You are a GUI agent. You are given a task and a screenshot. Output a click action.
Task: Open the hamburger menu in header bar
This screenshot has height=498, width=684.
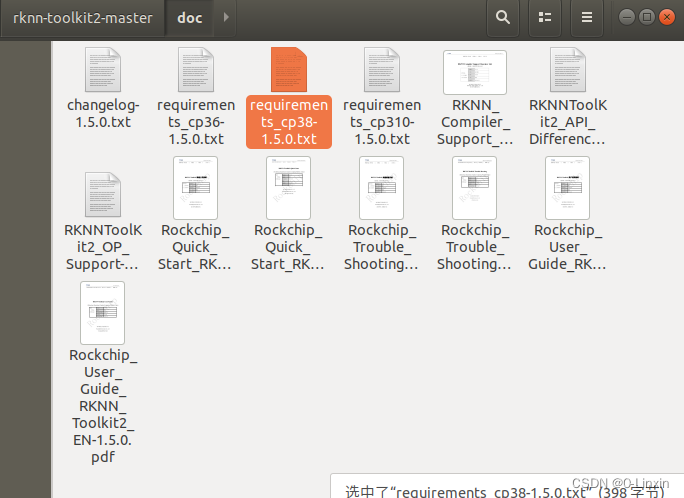[x=587, y=17]
